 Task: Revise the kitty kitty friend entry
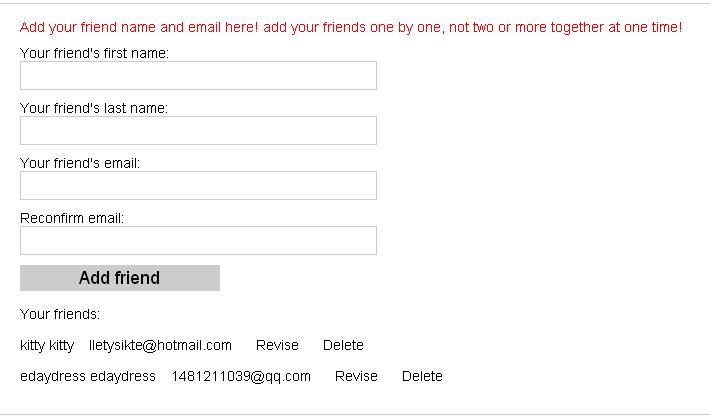[x=277, y=345]
